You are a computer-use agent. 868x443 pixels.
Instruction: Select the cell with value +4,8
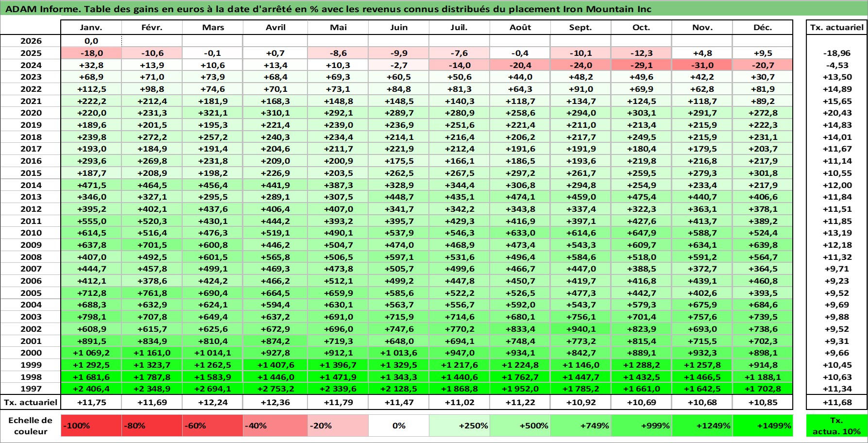702,53
